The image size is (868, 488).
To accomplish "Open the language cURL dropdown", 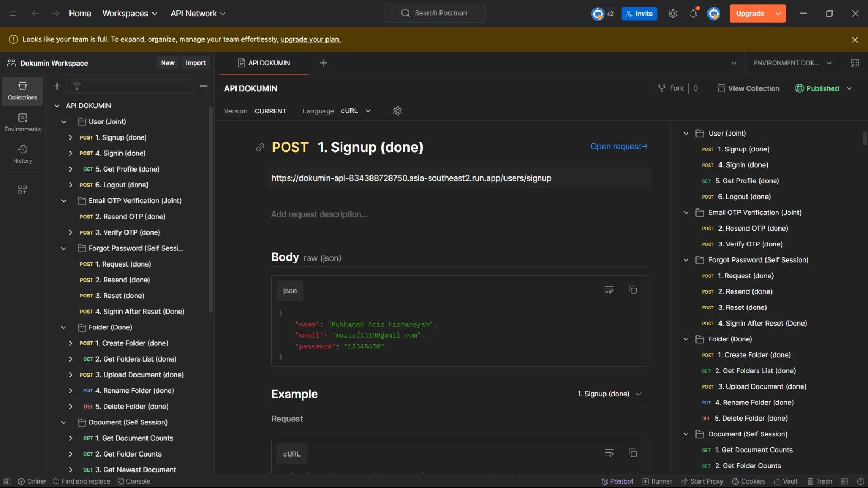I will (356, 111).
